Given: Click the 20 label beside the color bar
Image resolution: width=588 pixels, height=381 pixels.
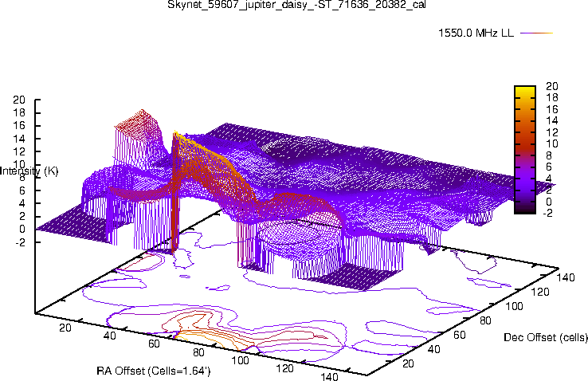Looking at the screenshot, I should [x=552, y=86].
